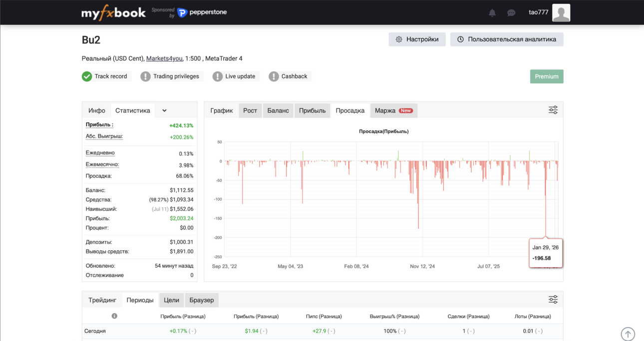Switch to the Баланс chart tab
Screen dimensions: 644x341
point(278,111)
